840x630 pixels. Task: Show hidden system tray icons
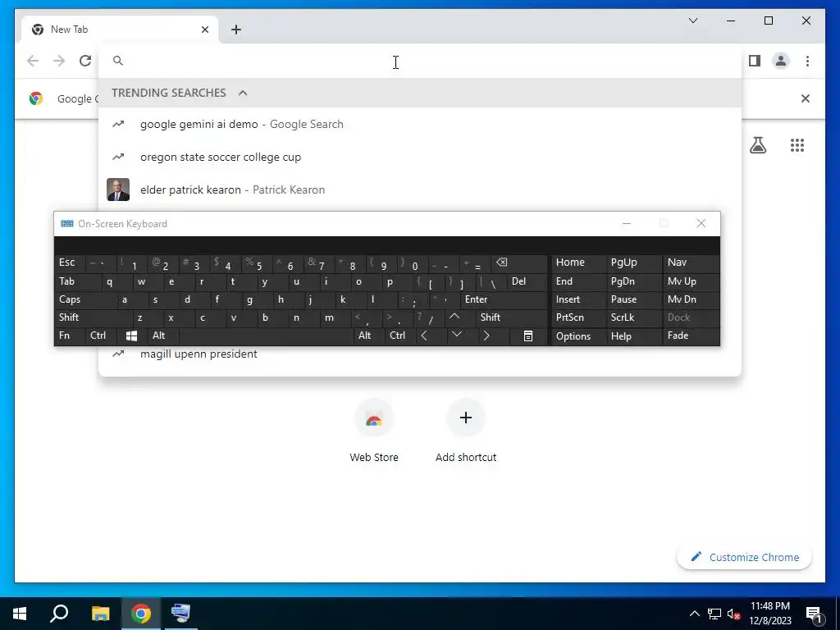694,614
